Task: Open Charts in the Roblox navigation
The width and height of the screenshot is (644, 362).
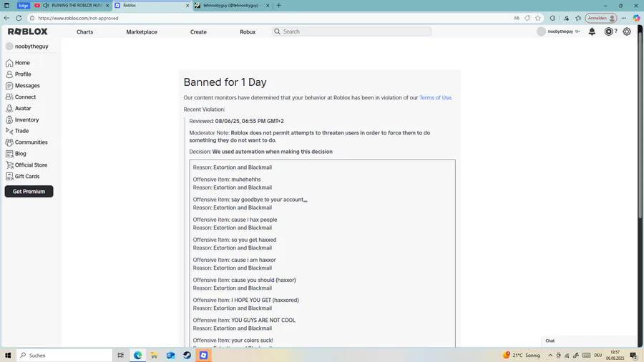Action: [x=84, y=31]
